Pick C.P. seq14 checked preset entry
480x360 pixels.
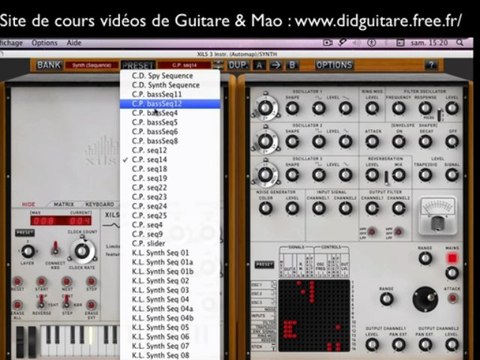[170, 160]
